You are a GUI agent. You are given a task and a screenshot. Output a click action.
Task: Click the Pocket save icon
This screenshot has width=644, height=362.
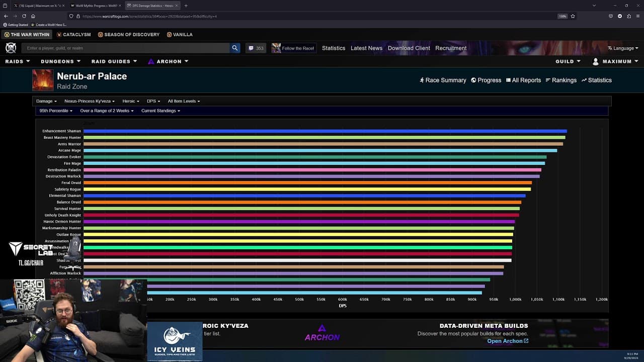[x=611, y=16]
